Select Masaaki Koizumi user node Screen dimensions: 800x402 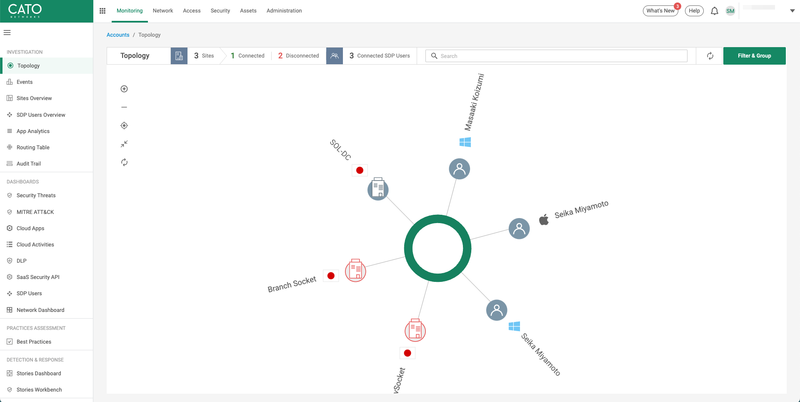click(459, 169)
